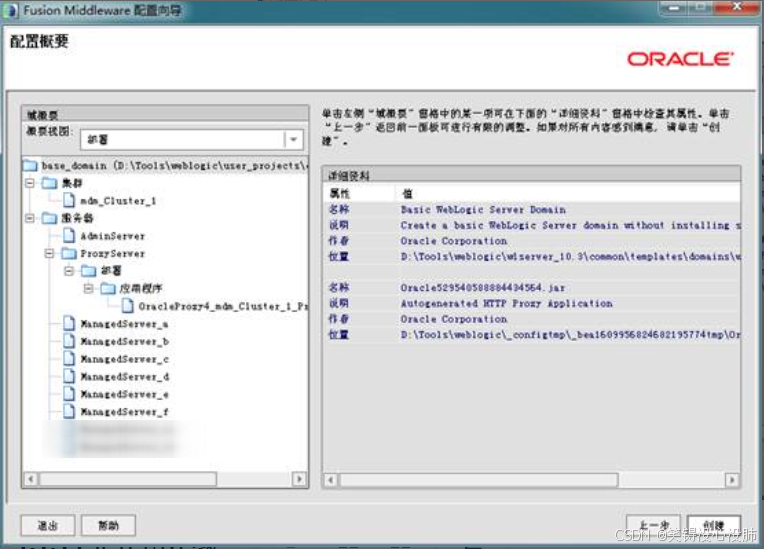
Task: Click the wlserver_10.3 templates path value
Action: coord(570,256)
